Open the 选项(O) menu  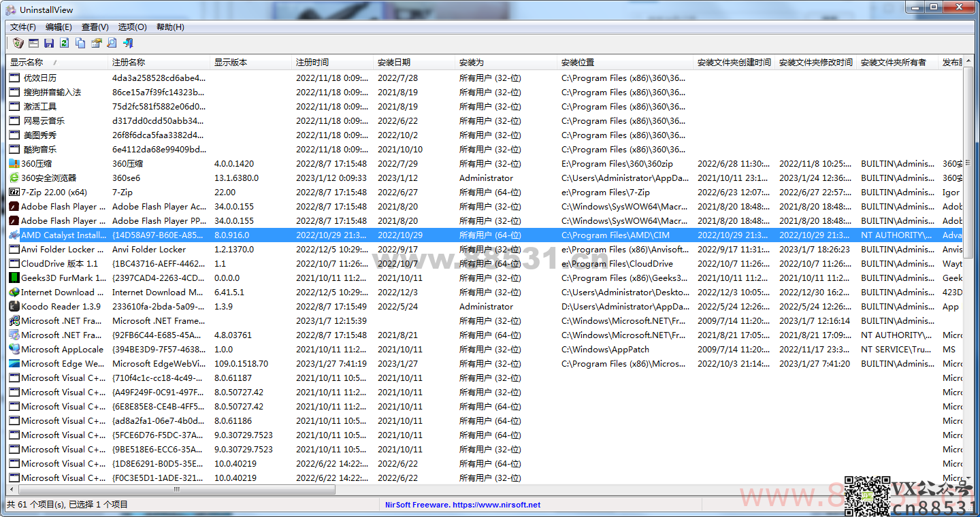[x=132, y=27]
